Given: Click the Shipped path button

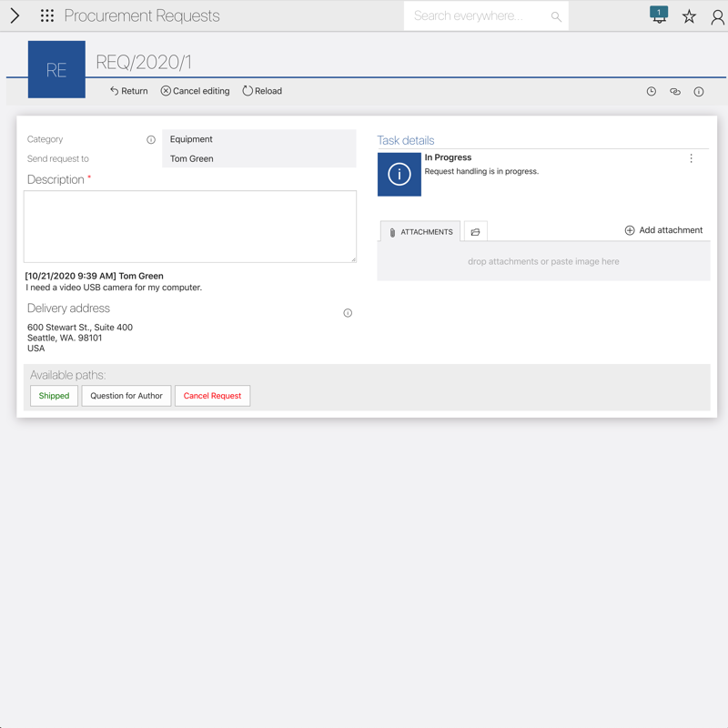Looking at the screenshot, I should coord(54,396).
